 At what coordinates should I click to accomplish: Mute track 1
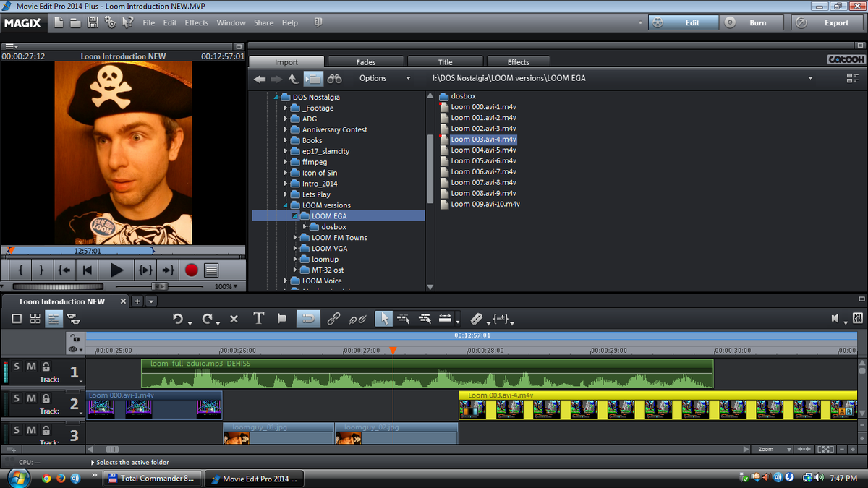(x=31, y=367)
